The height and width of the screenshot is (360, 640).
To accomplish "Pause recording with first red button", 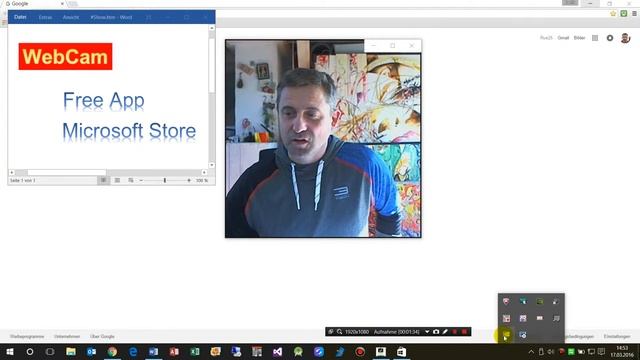I will coord(455,332).
